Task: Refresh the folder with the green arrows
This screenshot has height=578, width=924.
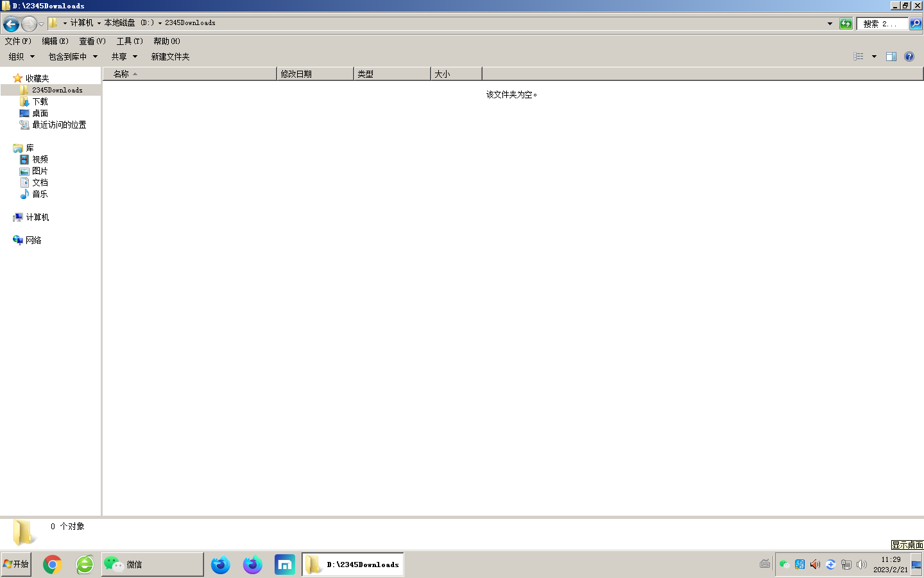Action: pyautogui.click(x=846, y=24)
